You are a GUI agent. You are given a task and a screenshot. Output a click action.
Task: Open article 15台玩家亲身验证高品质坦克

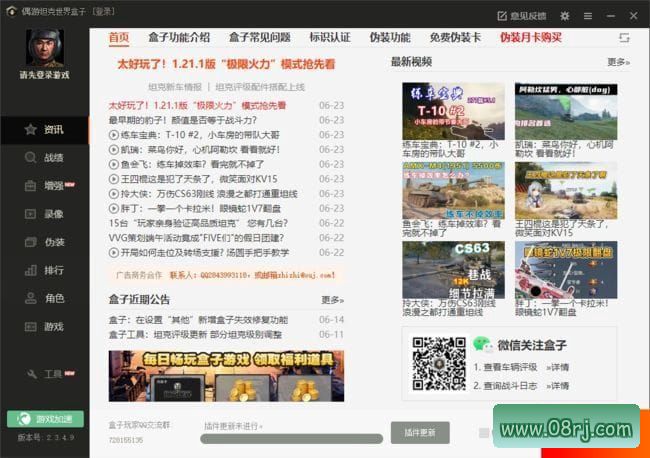(x=198, y=223)
